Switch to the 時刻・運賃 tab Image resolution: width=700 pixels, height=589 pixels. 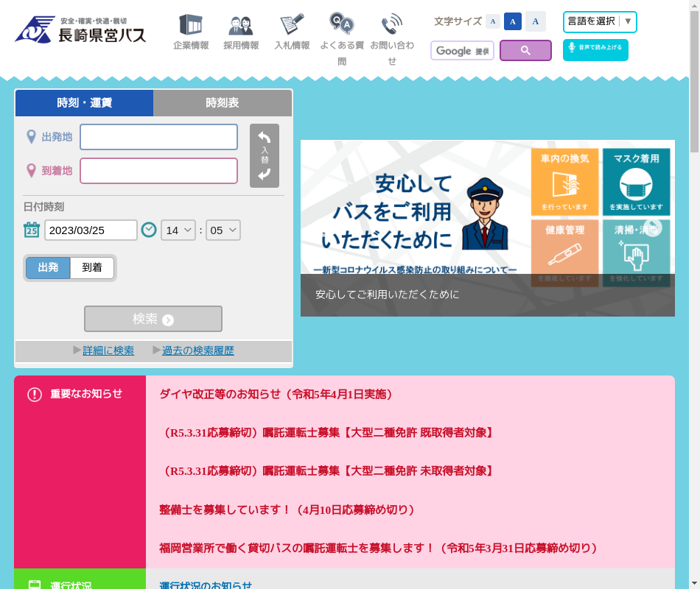pos(84,103)
